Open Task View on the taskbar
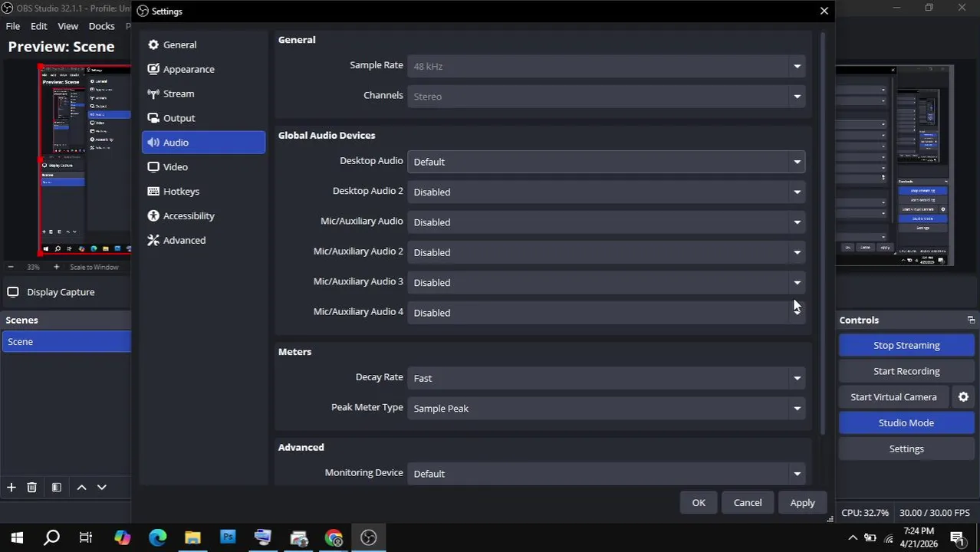 click(86, 538)
